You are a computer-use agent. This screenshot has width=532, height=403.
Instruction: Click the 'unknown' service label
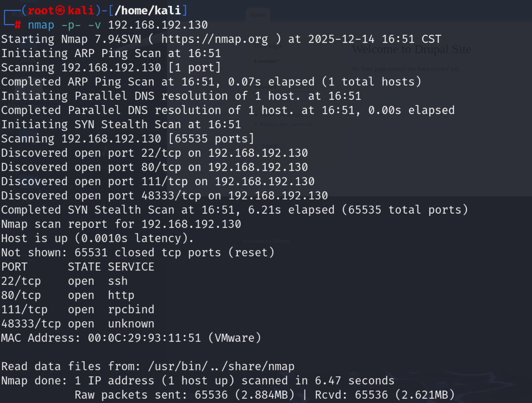pyautogui.click(x=131, y=324)
